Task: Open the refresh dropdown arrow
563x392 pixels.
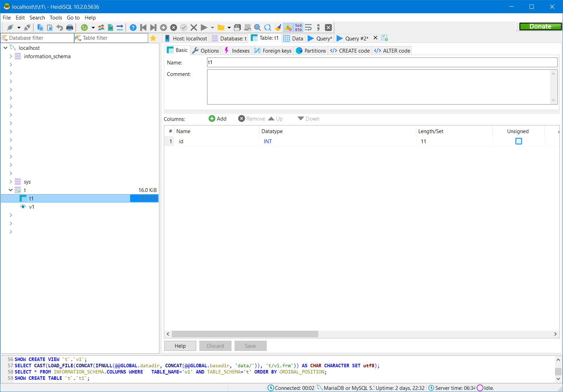Action: tap(93, 27)
